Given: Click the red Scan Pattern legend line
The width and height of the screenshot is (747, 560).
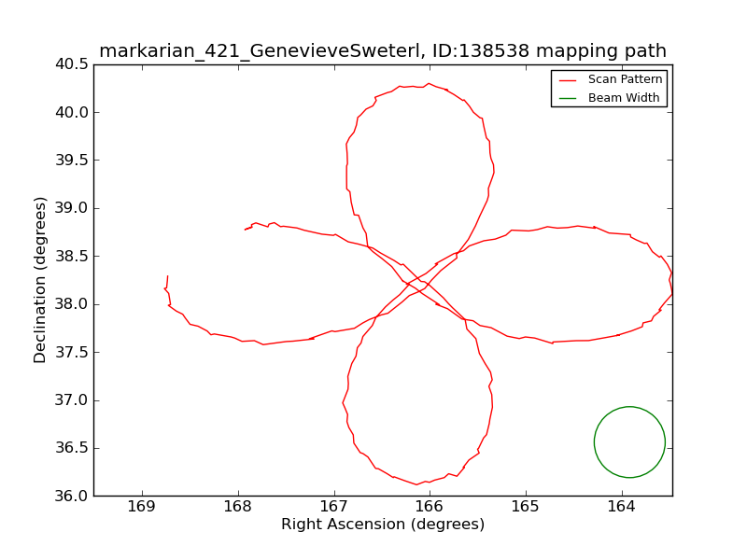Looking at the screenshot, I should pos(568,80).
